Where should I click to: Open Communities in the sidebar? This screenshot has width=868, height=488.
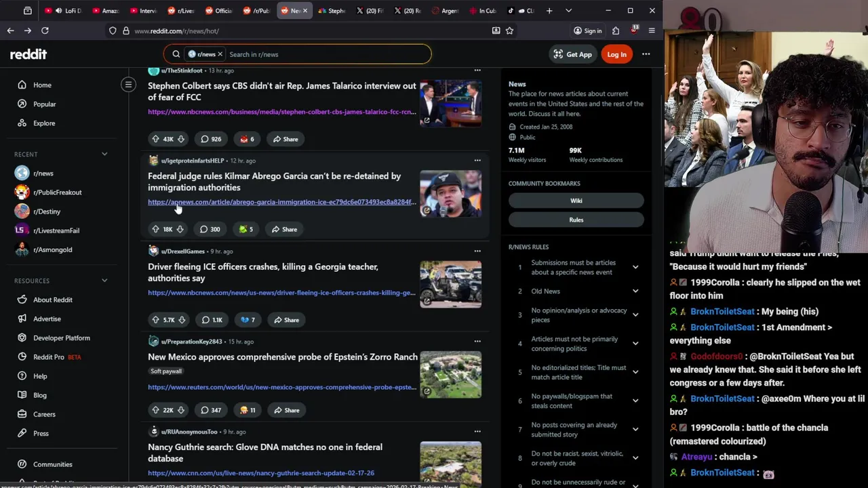[x=53, y=464]
